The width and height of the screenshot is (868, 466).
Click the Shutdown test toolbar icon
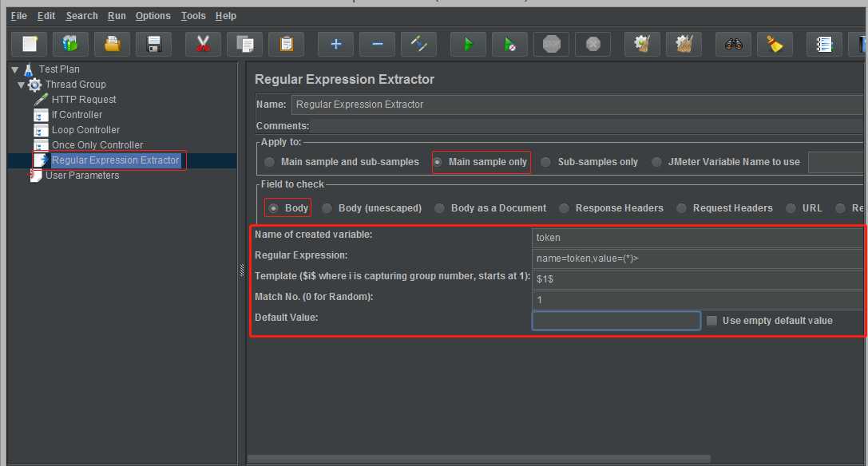pos(593,44)
